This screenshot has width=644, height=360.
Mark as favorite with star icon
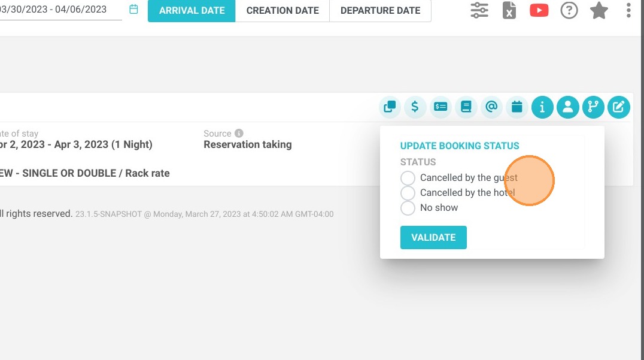[599, 10]
